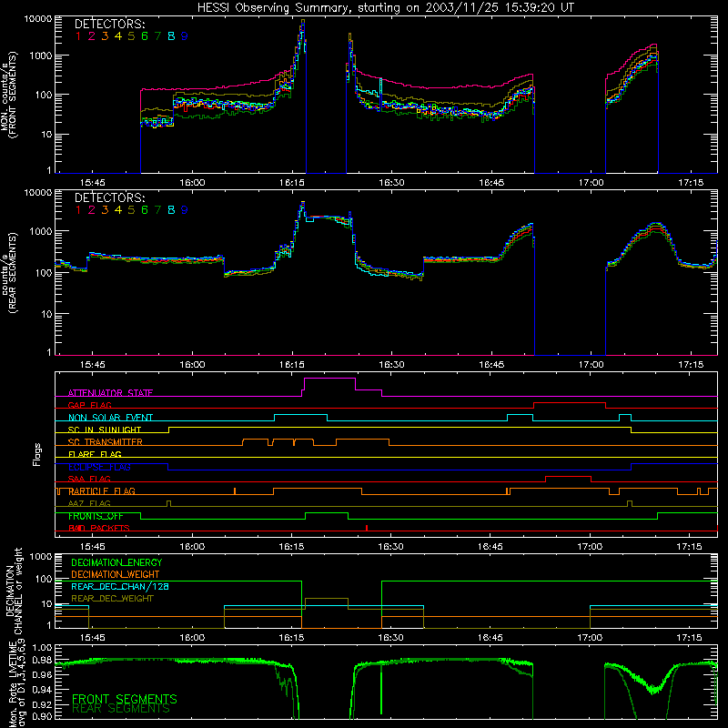This screenshot has height=728, width=728.
Task: Click 0.98 label on livetime axis
Action: point(42,661)
